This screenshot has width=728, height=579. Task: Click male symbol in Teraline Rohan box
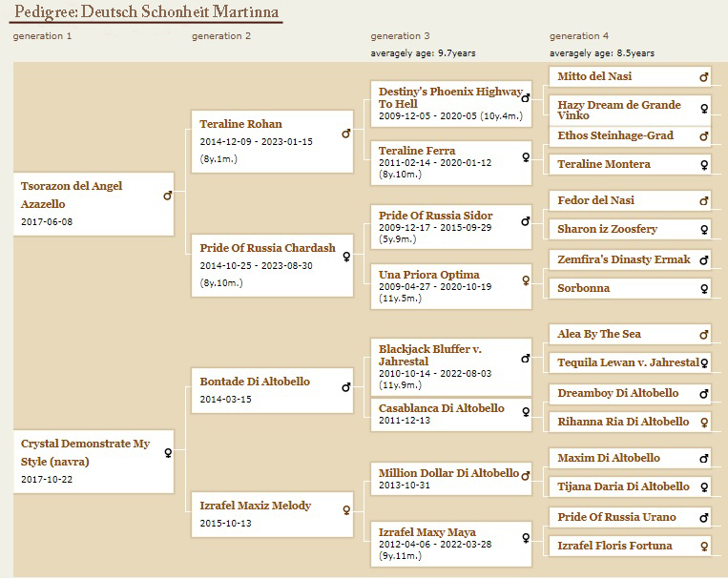point(346,134)
